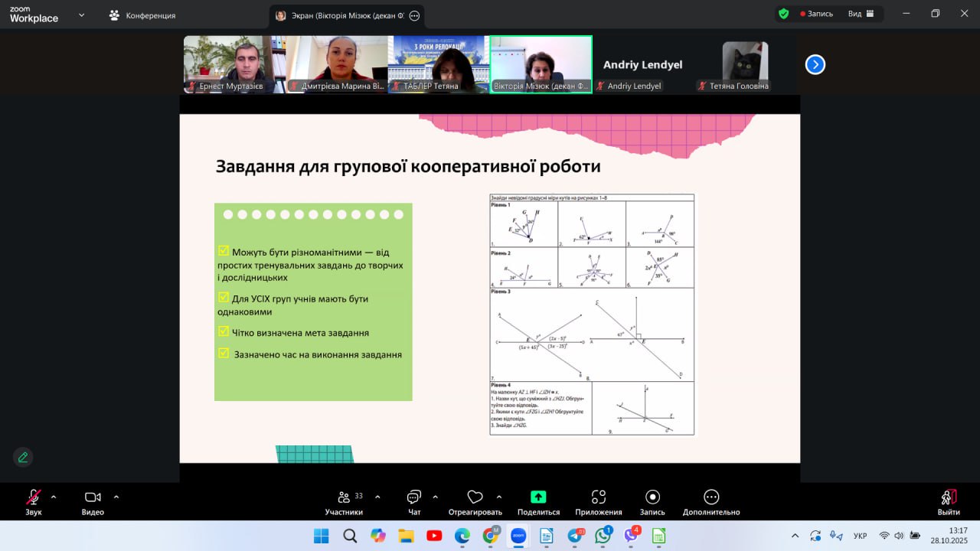This screenshot has width=980, height=551.
Task: Expand video options arrow next to Видео
Action: 116,497
